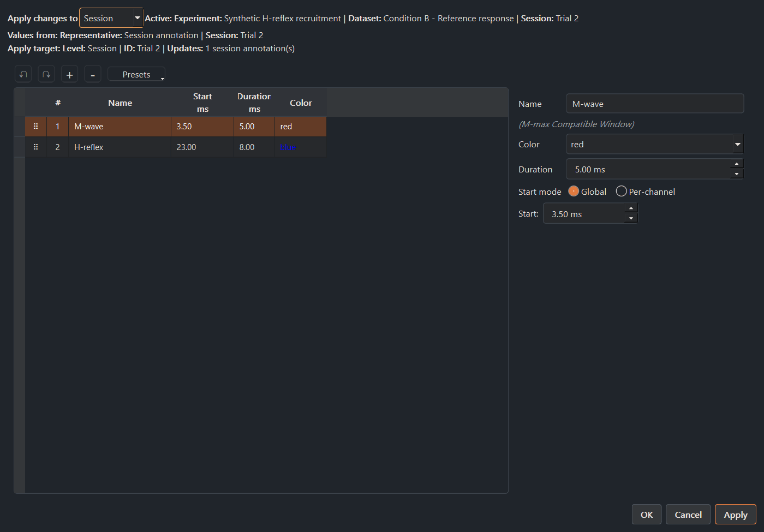Click the # column header

pyautogui.click(x=58, y=103)
